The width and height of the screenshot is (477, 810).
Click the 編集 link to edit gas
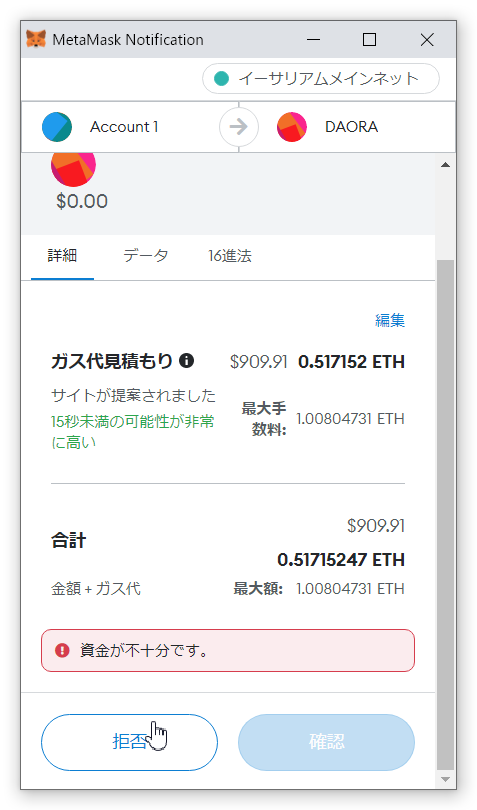tap(390, 320)
